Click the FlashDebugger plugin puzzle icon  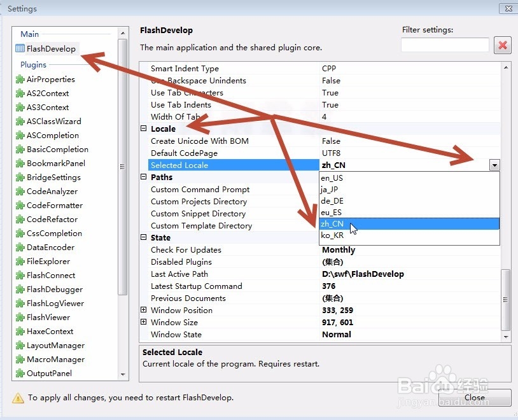pos(20,289)
